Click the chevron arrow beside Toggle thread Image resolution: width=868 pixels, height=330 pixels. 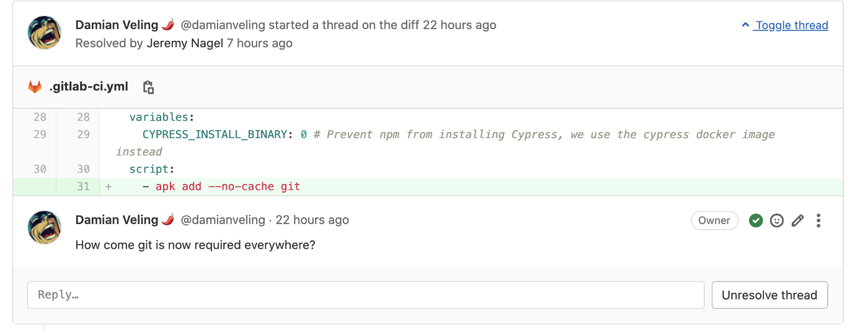click(745, 25)
